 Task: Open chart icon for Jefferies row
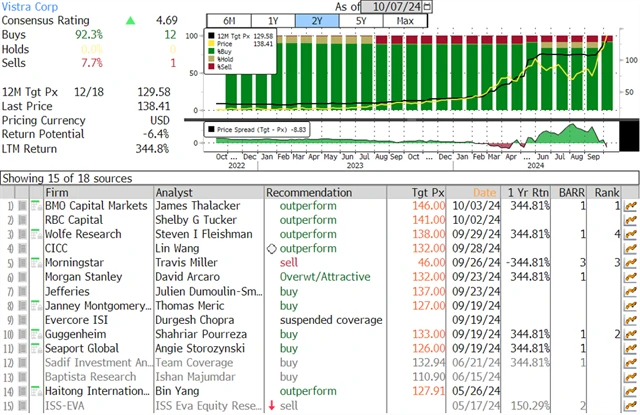pos(630,291)
